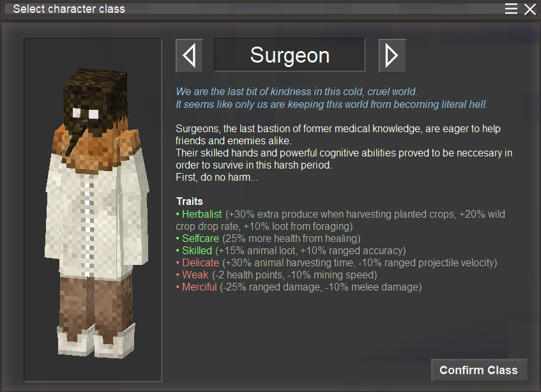This screenshot has width=541, height=392.
Task: Click the character's white lab coat
Action: pos(96,214)
